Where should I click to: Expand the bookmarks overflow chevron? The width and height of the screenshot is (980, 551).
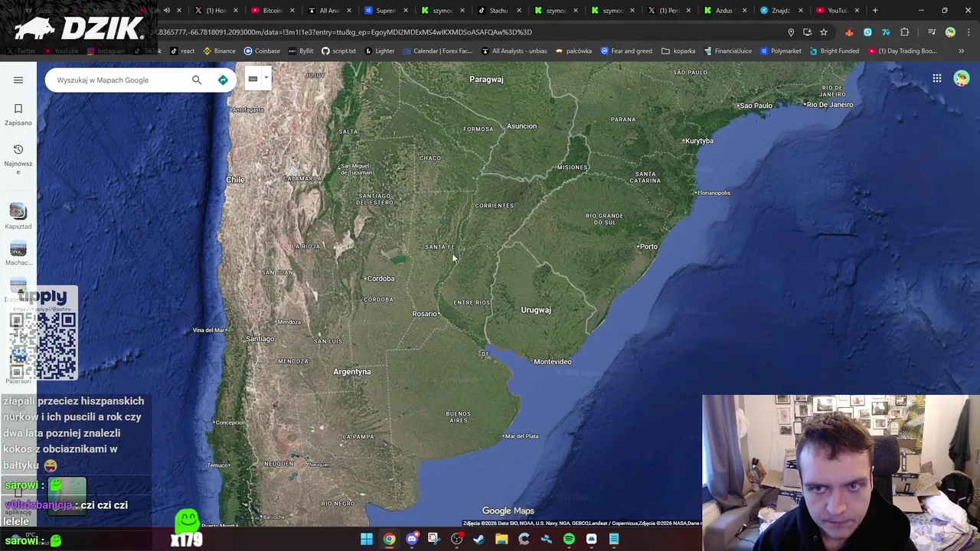tap(962, 51)
